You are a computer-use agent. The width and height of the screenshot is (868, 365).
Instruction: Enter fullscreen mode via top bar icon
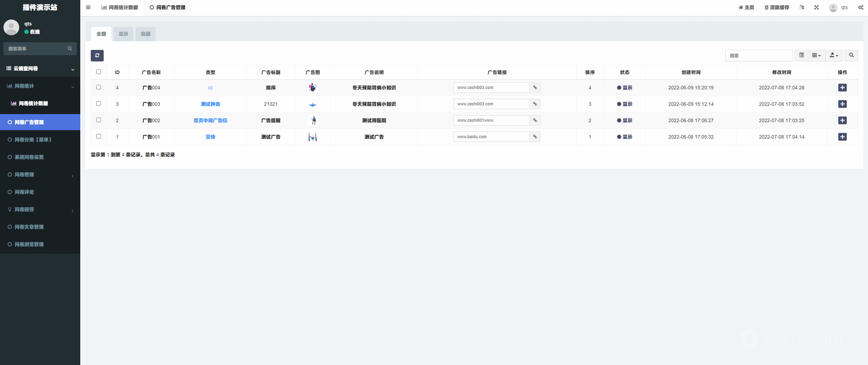click(x=816, y=7)
